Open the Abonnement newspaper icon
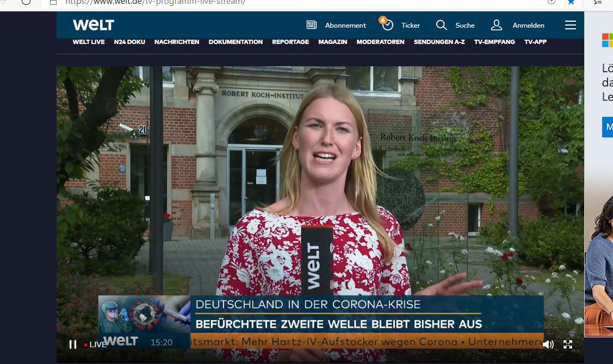613x364 pixels. click(312, 25)
